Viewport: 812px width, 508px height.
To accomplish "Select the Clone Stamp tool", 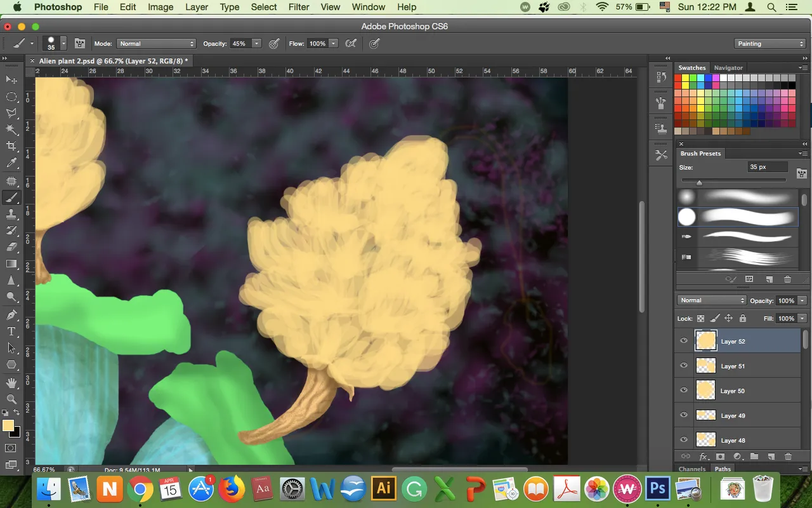I will pyautogui.click(x=11, y=214).
